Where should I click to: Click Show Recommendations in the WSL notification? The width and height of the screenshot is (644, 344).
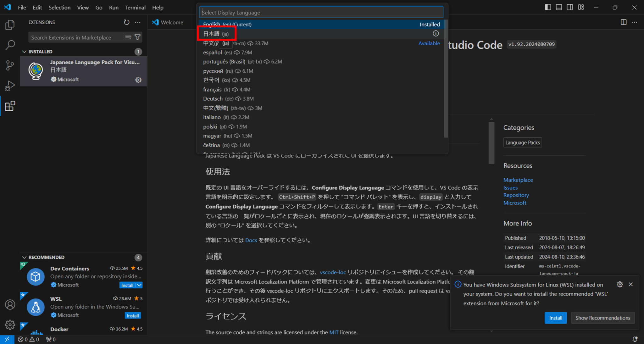(603, 318)
